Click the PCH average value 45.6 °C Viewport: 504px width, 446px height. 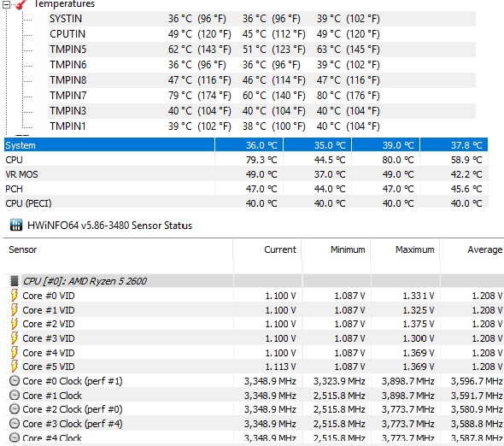click(x=466, y=189)
